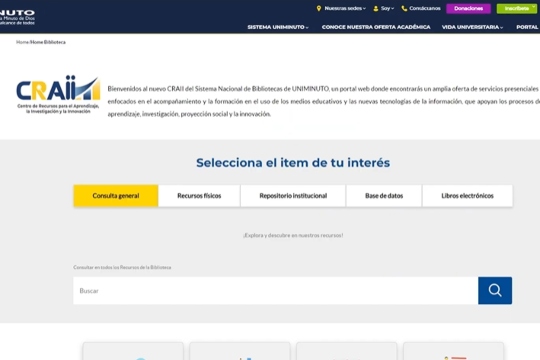Expand the Nuestras sedes dropdown
540x360 pixels.
pos(345,8)
